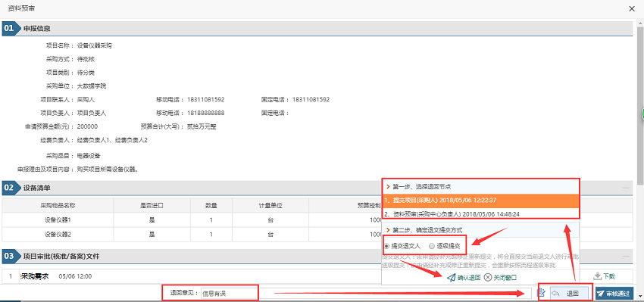Click the paper plane icon on 确认退回

click(x=452, y=277)
